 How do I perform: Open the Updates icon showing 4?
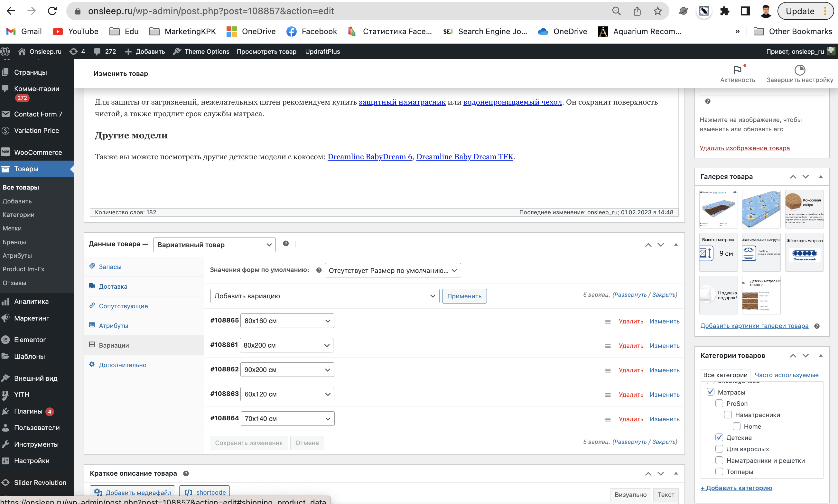77,51
